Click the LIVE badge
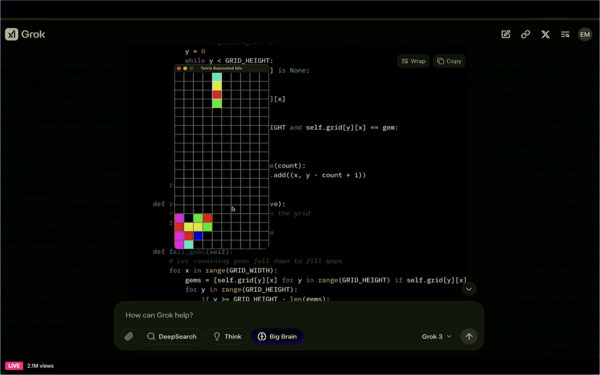 14,365
